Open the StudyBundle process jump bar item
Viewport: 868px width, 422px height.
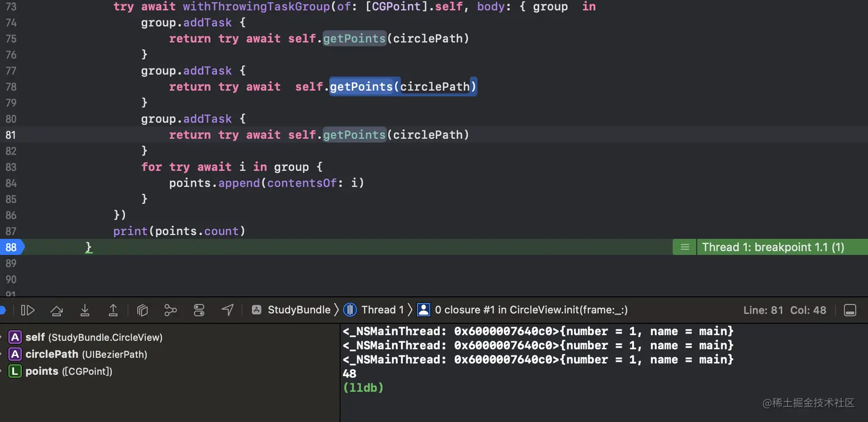click(x=292, y=310)
